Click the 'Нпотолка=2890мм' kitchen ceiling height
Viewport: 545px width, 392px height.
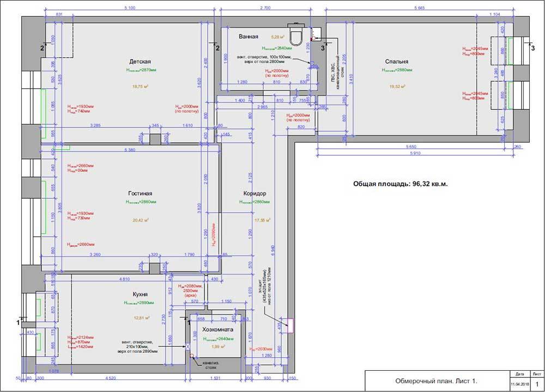(x=138, y=303)
